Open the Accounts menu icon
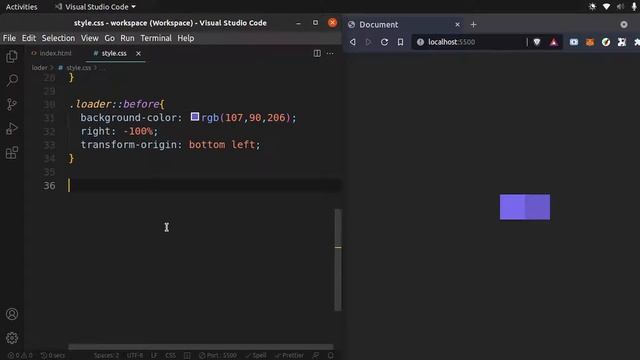 (x=12, y=314)
